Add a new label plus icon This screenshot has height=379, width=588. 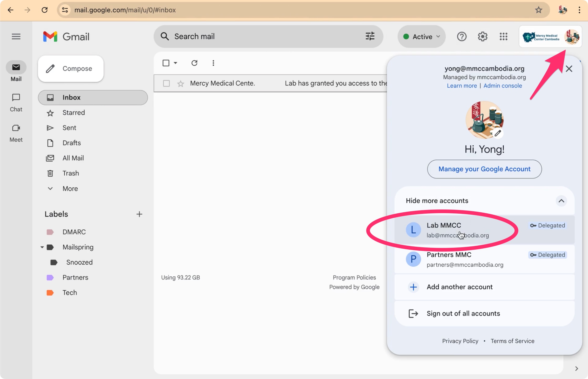click(139, 214)
